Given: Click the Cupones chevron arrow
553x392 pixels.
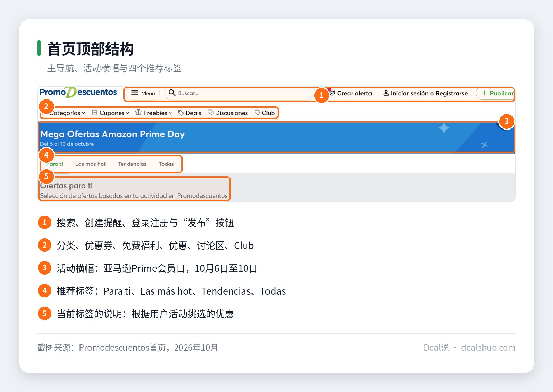Looking at the screenshot, I should point(127,113).
